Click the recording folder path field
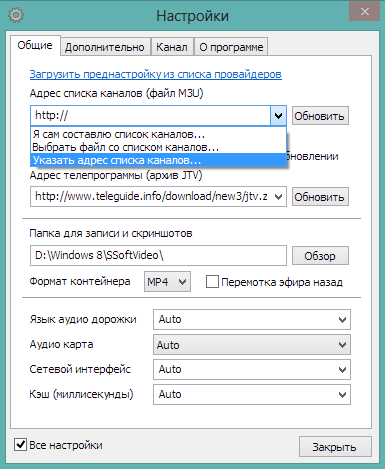The width and height of the screenshot is (385, 469). pyautogui.click(x=158, y=256)
